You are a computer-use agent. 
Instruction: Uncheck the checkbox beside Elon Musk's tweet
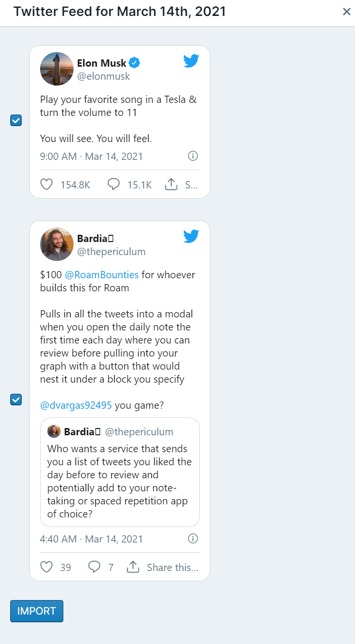click(16, 120)
